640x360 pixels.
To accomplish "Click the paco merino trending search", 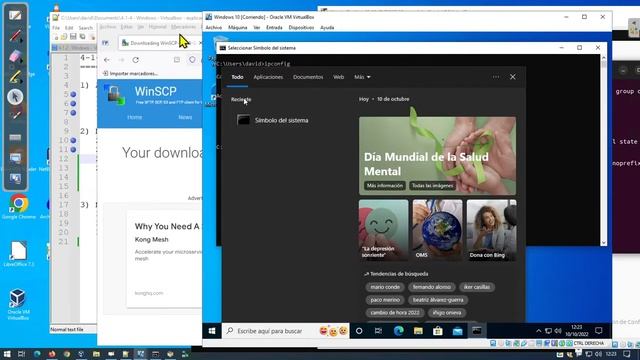I will 385,300.
